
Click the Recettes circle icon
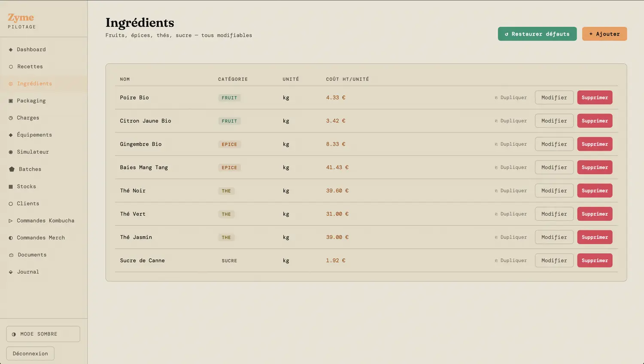coord(11,67)
